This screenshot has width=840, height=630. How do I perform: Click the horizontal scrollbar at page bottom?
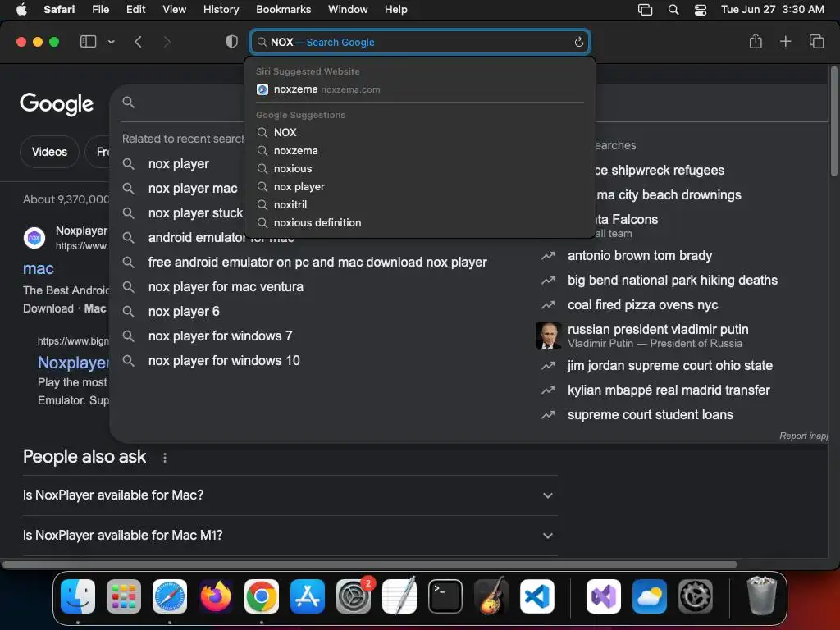coord(370,564)
